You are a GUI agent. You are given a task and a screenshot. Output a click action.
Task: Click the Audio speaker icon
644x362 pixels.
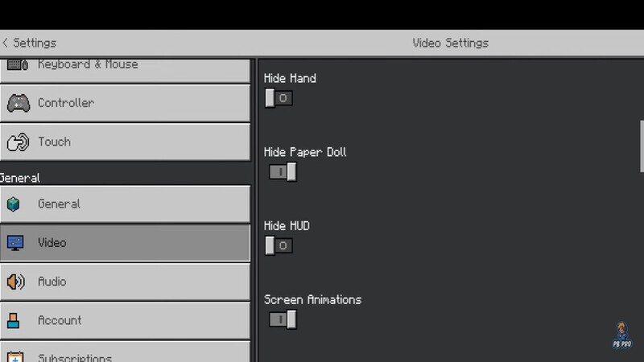point(15,282)
